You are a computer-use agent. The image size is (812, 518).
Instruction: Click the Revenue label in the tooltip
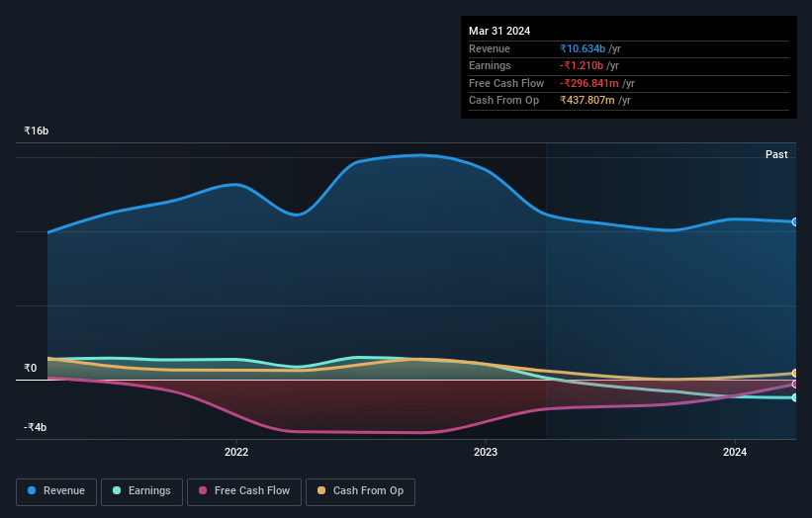click(490, 48)
